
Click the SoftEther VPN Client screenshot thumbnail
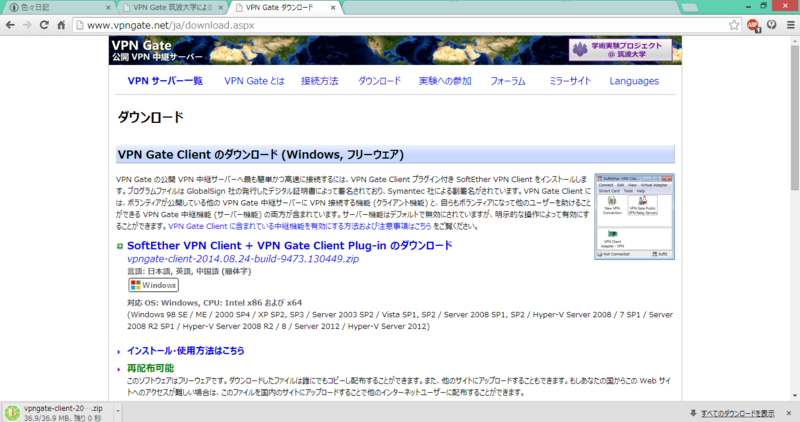pyautogui.click(x=634, y=216)
